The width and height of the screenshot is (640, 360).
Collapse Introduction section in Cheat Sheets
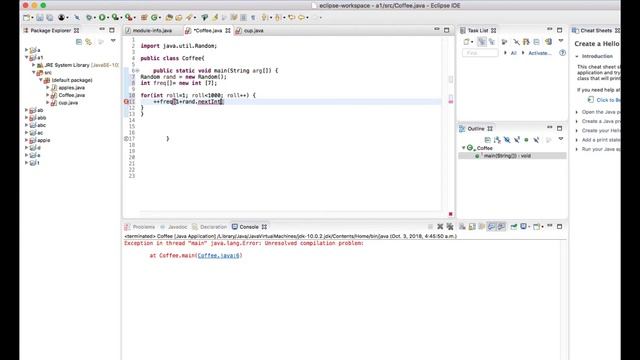click(577, 56)
